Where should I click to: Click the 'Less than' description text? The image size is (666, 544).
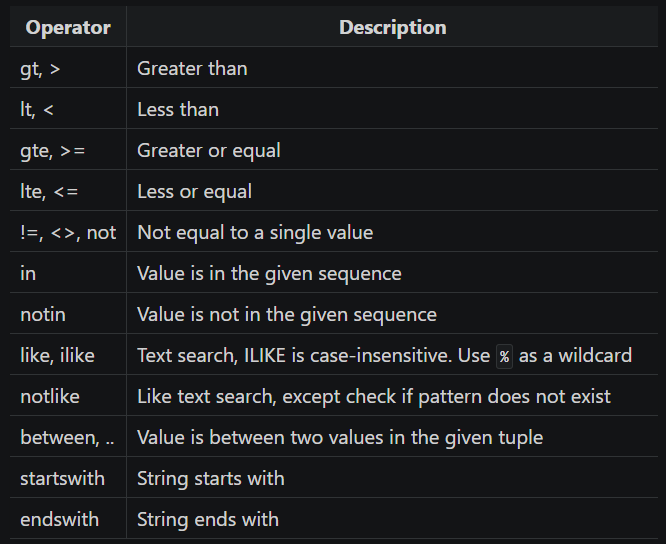[x=178, y=110]
